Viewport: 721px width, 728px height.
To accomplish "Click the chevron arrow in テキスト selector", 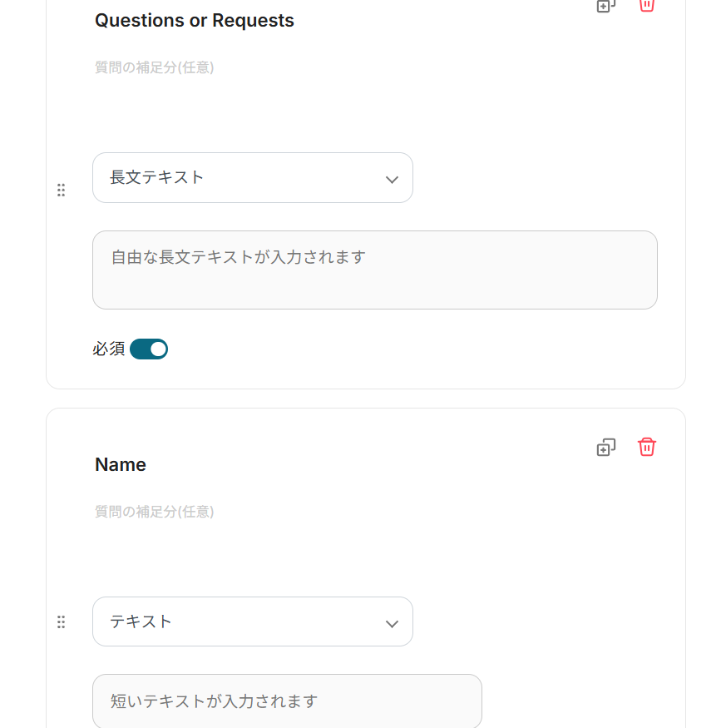I will 392,624.
